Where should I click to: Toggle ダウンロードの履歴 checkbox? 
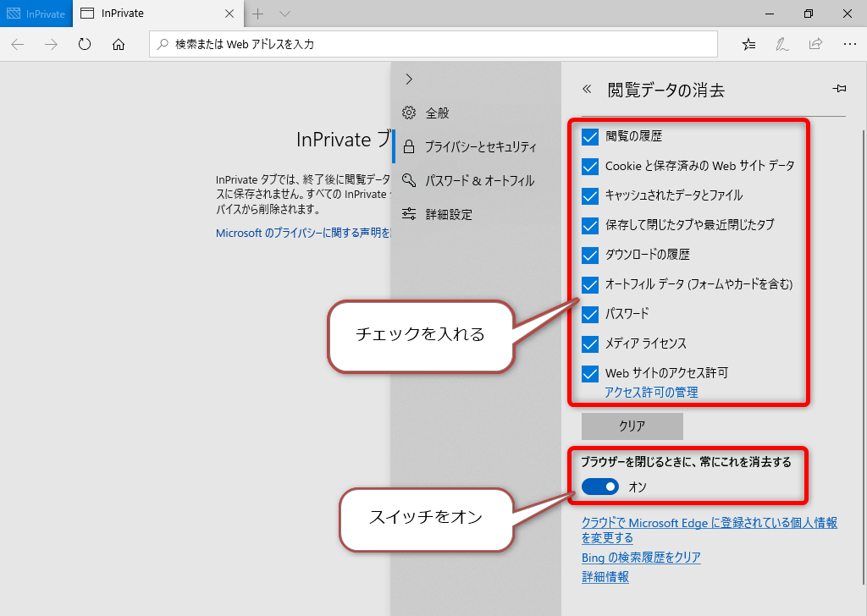590,256
